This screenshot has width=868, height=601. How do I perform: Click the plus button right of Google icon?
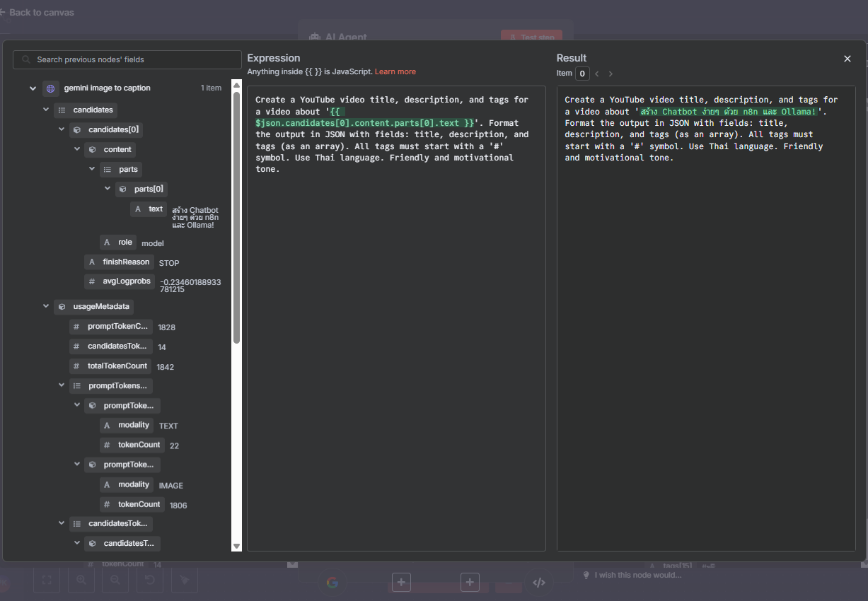(401, 582)
